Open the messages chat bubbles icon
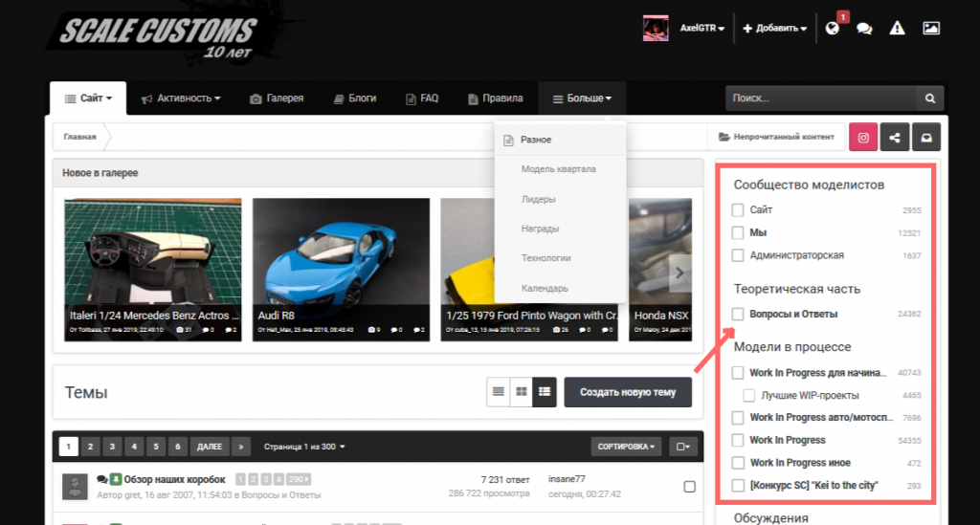This screenshot has width=980, height=525. point(864,29)
